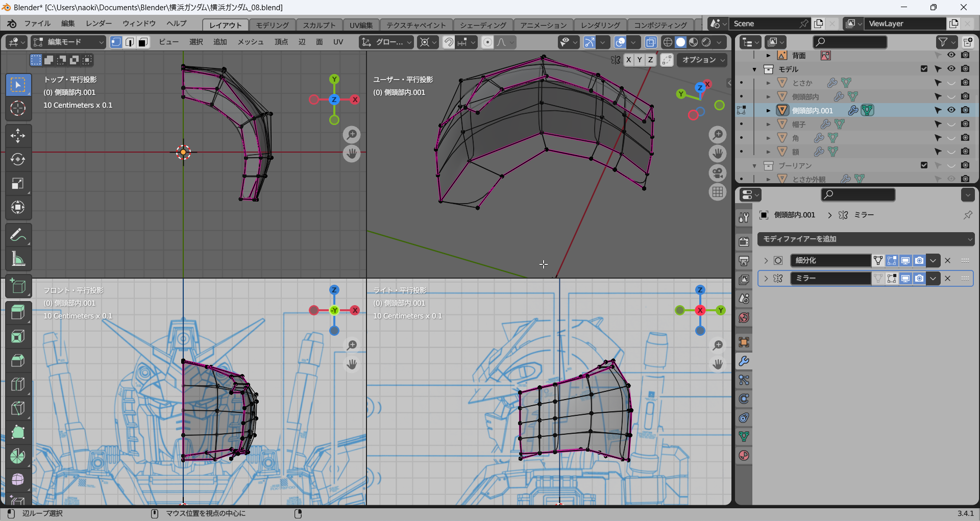Open the Modifier properties wrench tab
980x521 pixels.
[744, 361]
